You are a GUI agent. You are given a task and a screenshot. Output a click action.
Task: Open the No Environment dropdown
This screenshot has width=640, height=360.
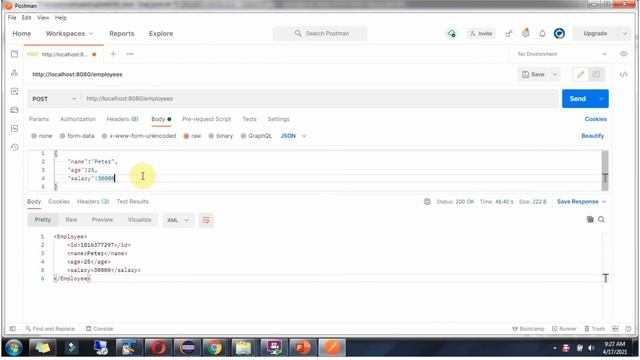[562, 54]
